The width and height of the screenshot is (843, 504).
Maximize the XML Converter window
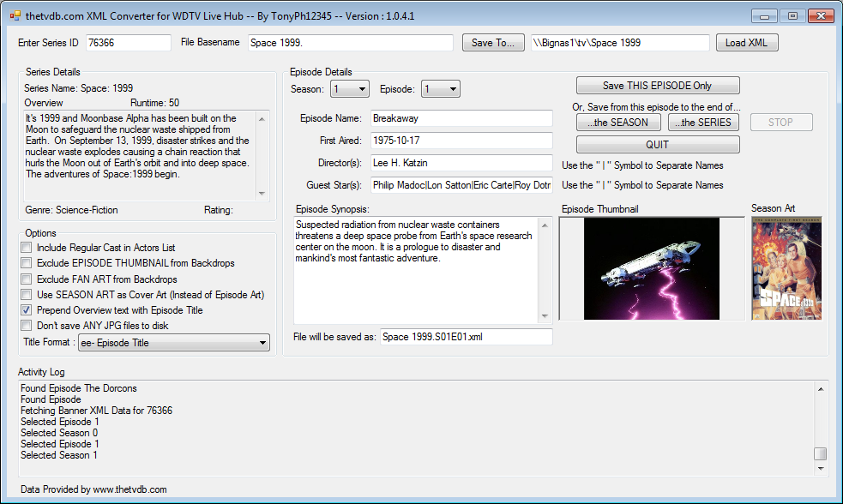pos(792,16)
